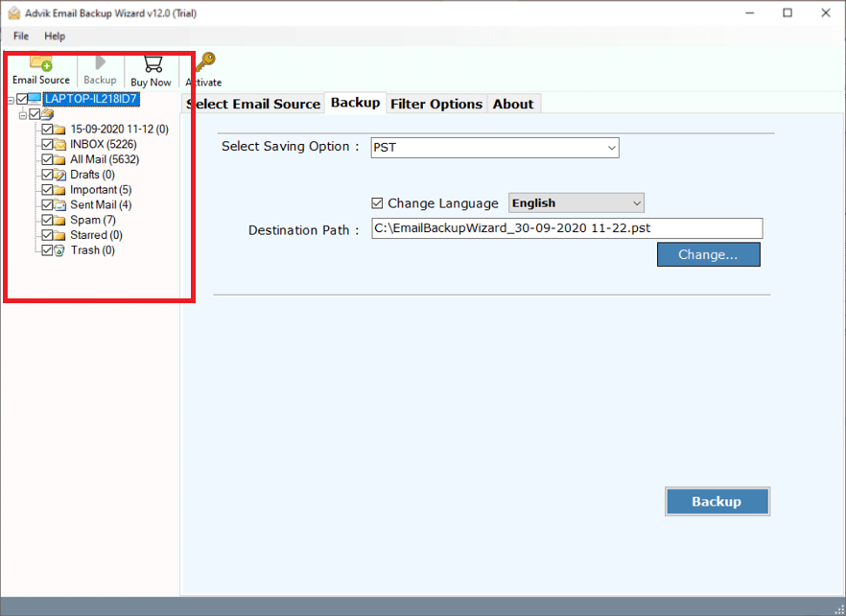846x616 pixels.
Task: Toggle the LAPTOP-IL218ID7 checkbox
Action: (x=22, y=99)
